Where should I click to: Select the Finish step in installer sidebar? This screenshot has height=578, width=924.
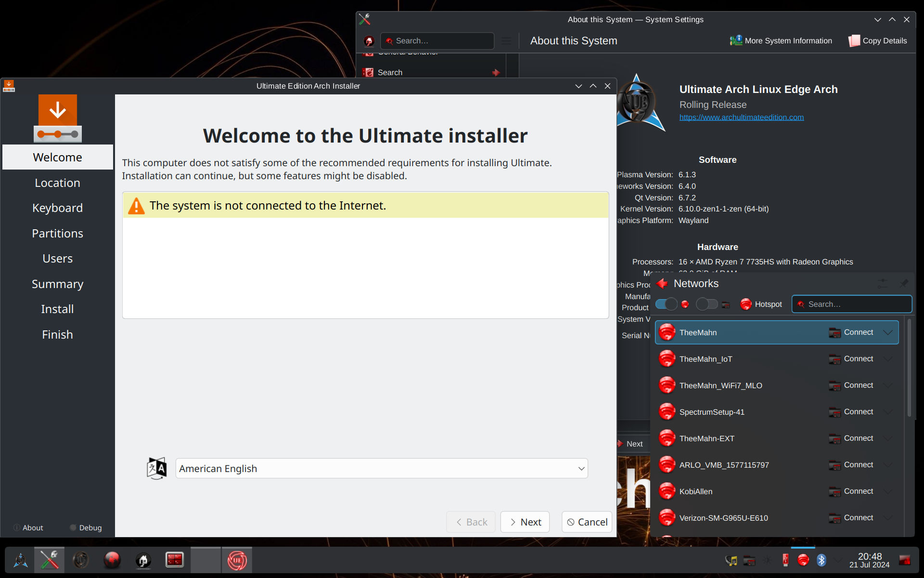click(58, 334)
